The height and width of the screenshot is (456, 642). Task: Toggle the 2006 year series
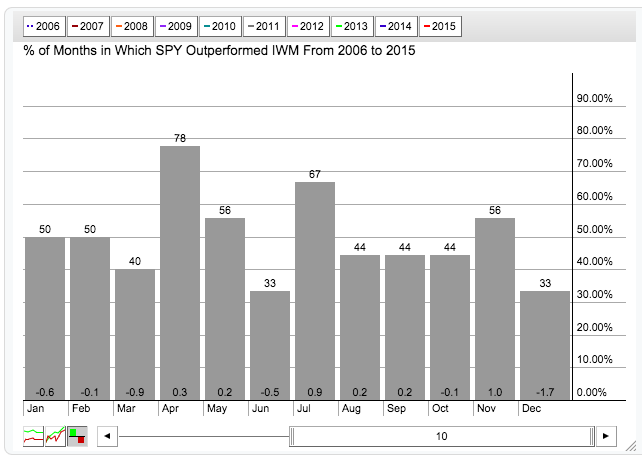(x=44, y=27)
